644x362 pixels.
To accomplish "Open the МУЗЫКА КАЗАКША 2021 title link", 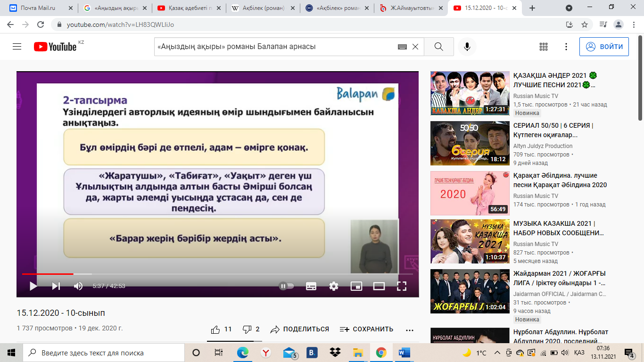I will (558, 229).
